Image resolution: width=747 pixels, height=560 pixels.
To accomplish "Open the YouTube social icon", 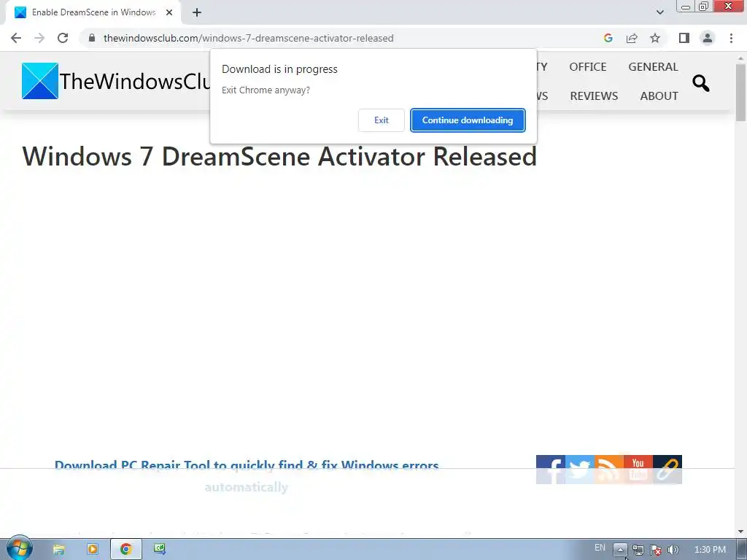I will pos(638,470).
